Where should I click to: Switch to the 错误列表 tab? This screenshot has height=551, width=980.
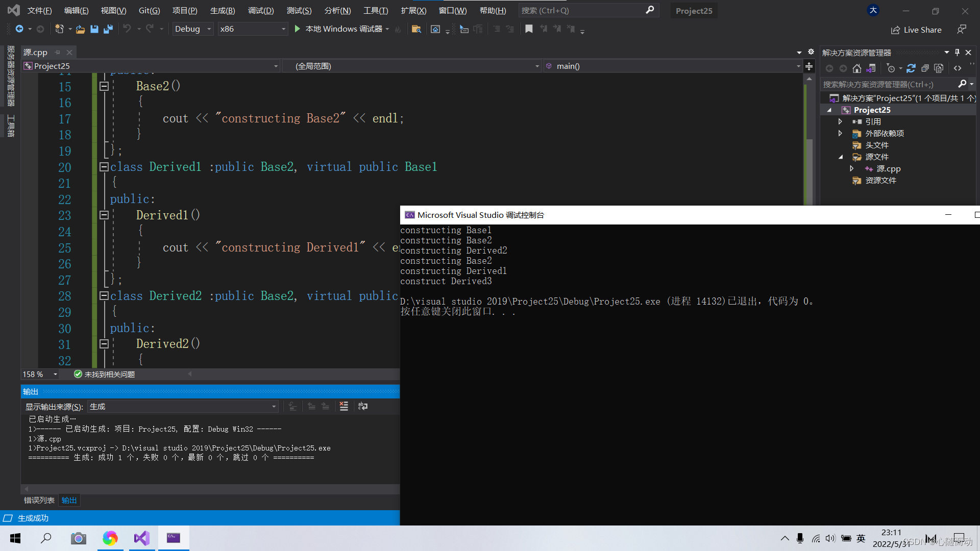click(x=39, y=500)
